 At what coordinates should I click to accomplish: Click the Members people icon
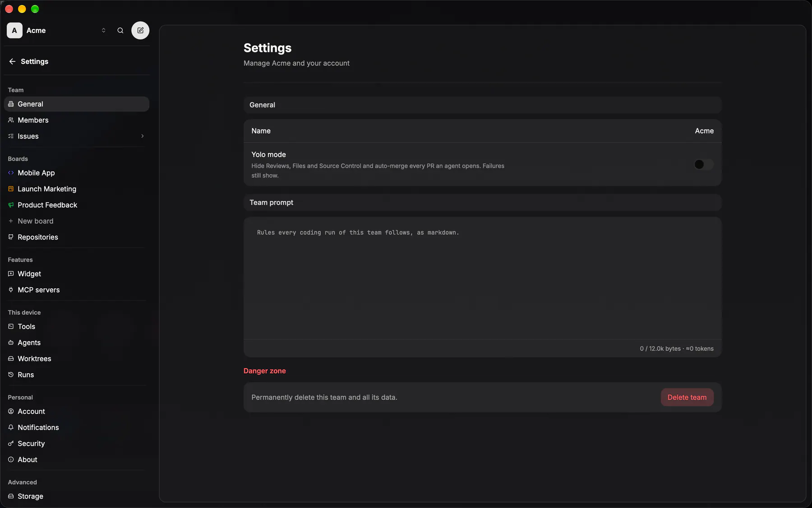[11, 120]
